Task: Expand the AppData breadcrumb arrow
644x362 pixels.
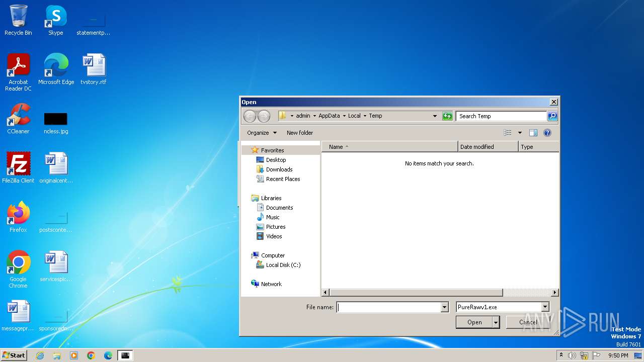Action: [x=344, y=116]
